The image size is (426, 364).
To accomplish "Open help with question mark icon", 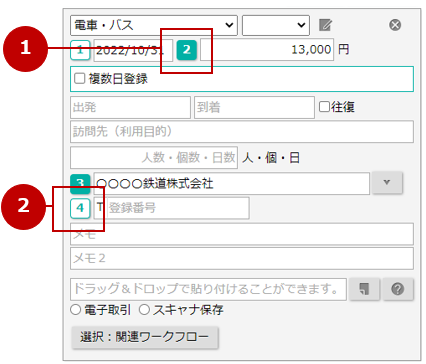I will point(398,289).
